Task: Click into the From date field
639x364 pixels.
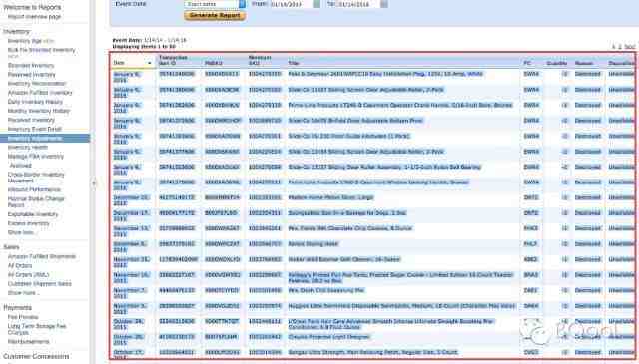Action: (x=291, y=4)
